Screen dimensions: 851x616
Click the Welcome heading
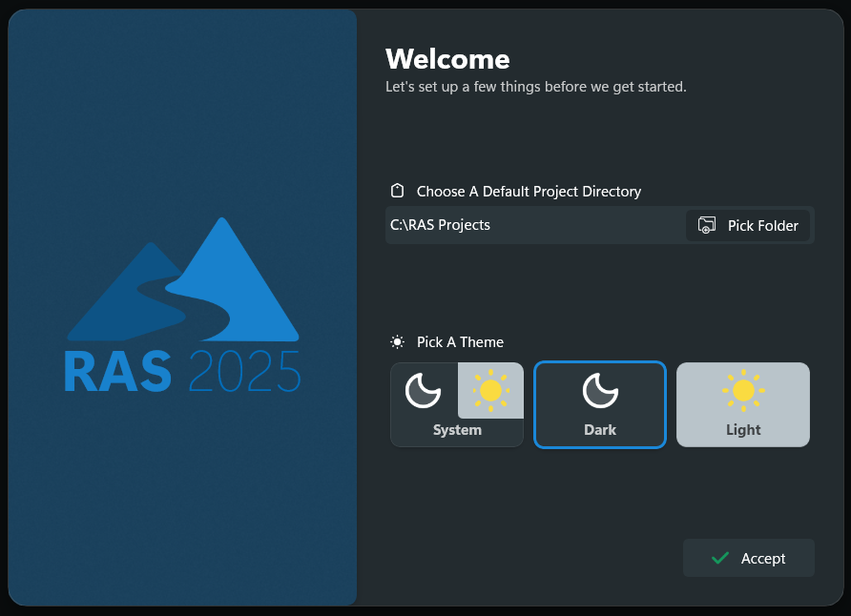[x=447, y=59]
